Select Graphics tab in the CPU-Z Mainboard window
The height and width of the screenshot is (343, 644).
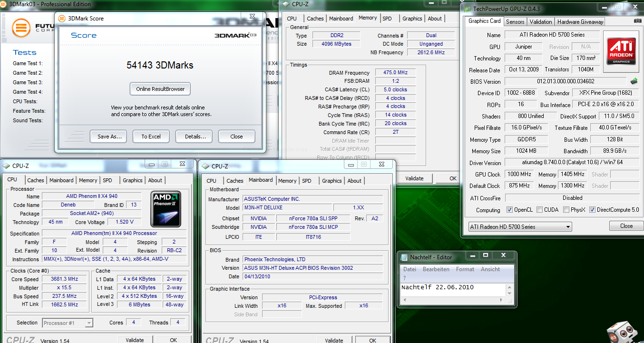click(x=332, y=181)
